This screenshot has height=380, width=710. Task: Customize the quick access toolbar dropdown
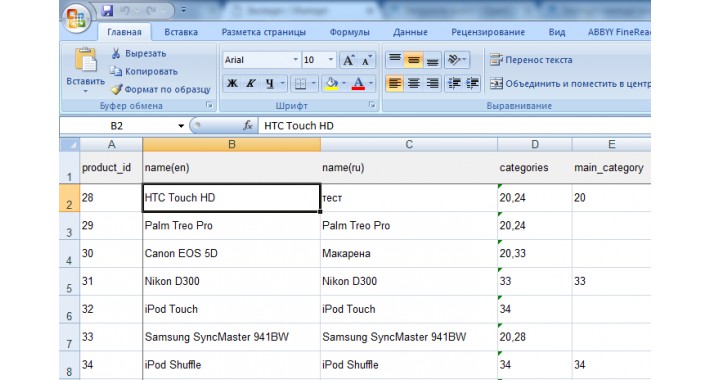(x=183, y=10)
